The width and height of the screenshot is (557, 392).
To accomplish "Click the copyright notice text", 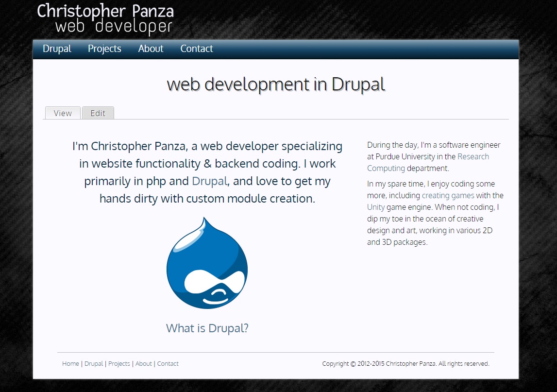I will tap(405, 363).
